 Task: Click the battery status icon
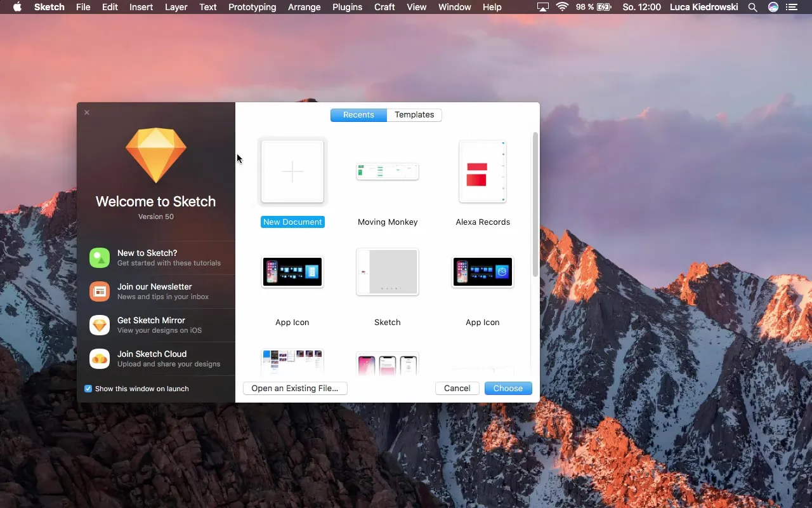pyautogui.click(x=604, y=7)
